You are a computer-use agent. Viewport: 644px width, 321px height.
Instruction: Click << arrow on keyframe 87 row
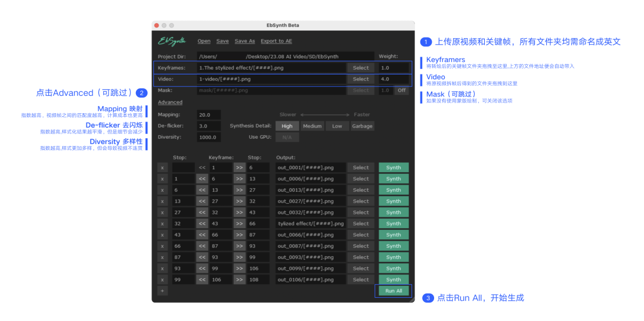[202, 246]
